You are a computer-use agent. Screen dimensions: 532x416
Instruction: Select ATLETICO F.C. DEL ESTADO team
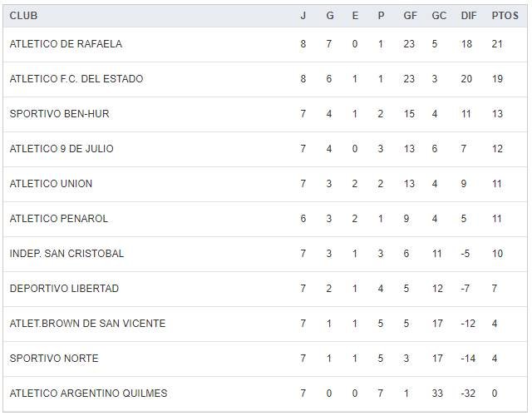pyautogui.click(x=76, y=79)
